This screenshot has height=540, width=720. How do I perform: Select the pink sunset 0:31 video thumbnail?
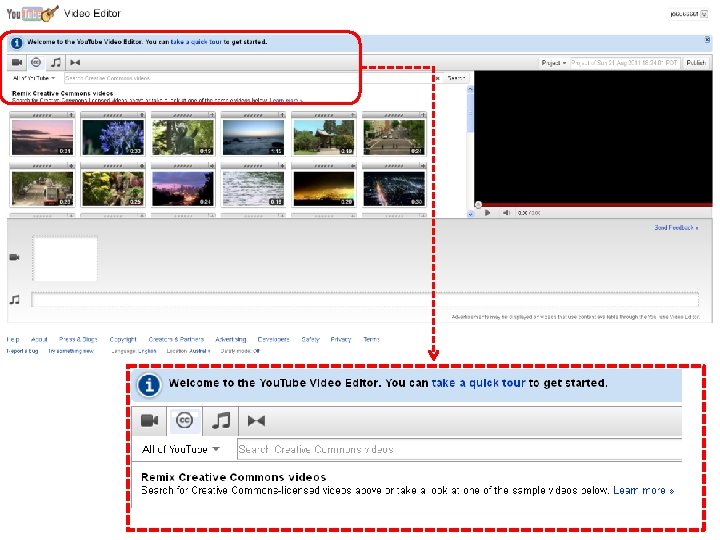point(42,137)
